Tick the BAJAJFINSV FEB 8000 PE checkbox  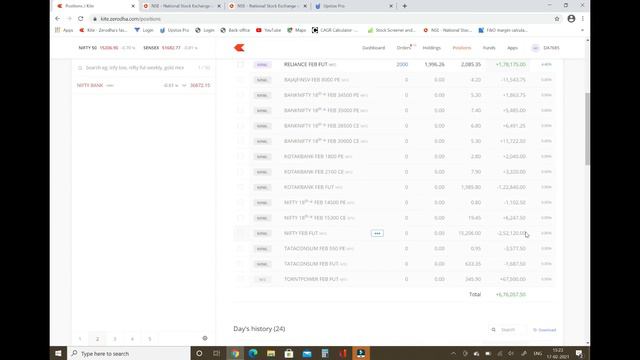click(240, 80)
